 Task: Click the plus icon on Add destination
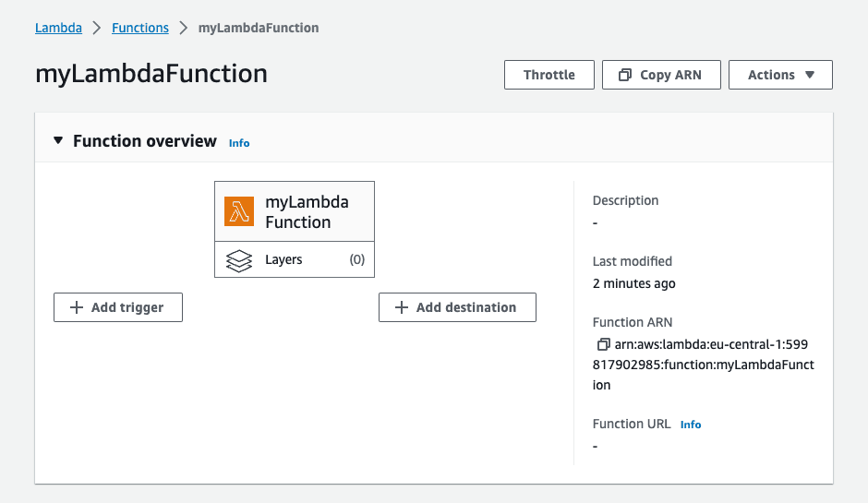tap(402, 307)
